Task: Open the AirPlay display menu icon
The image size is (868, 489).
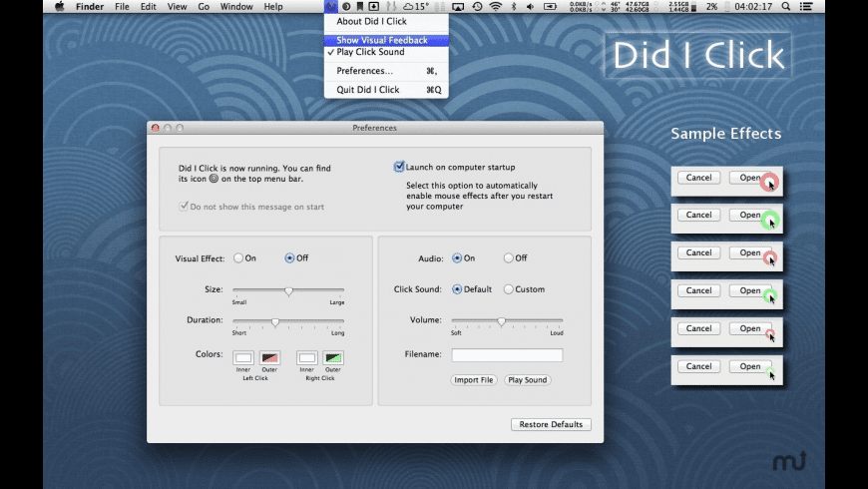Action: coord(458,7)
